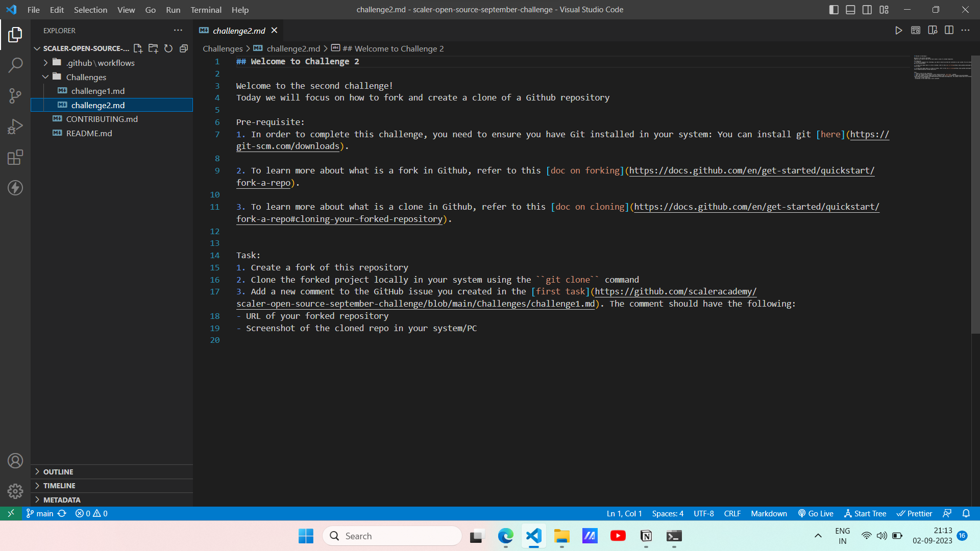Open the Run and Debug view

[x=15, y=127]
